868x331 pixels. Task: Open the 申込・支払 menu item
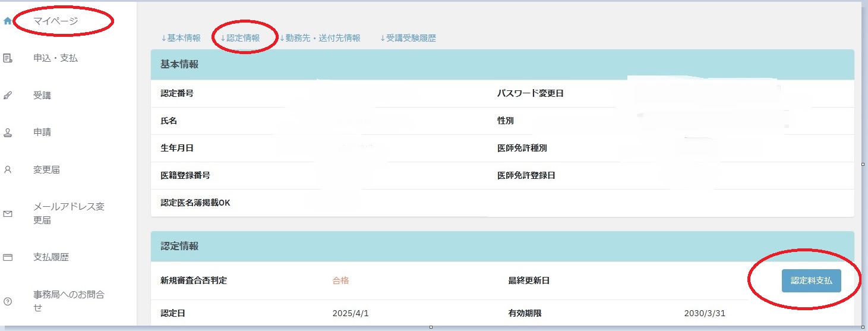click(x=55, y=58)
